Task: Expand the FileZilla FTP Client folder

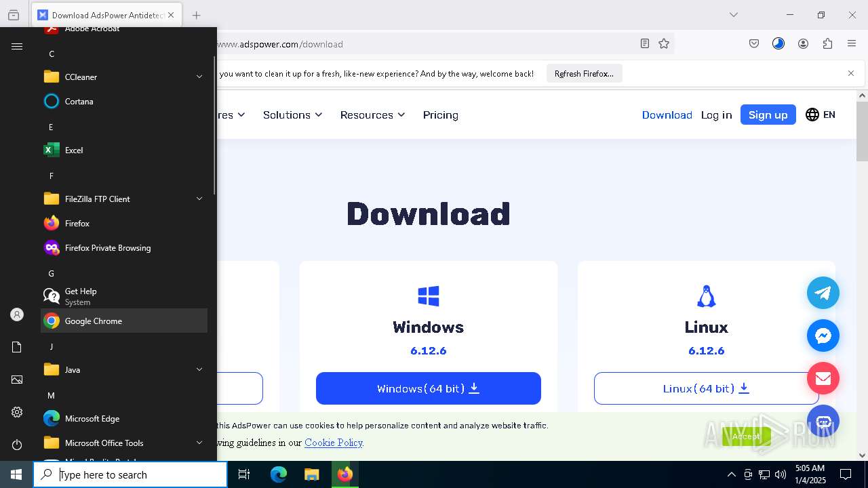Action: coord(124,199)
